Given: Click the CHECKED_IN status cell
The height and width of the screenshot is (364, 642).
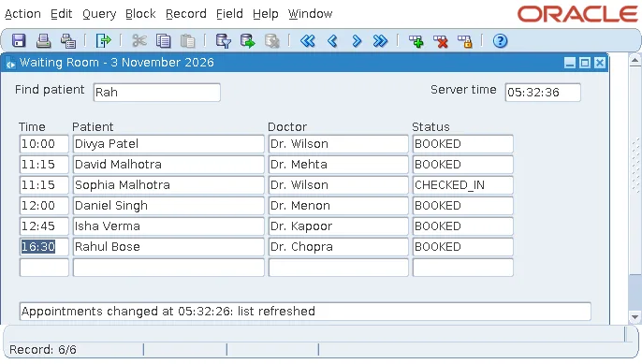Looking at the screenshot, I should 462,185.
